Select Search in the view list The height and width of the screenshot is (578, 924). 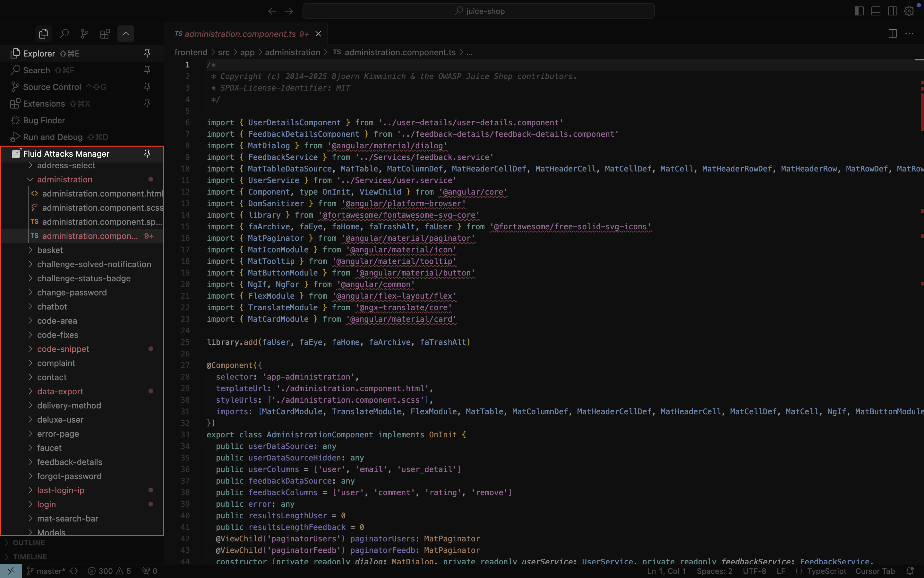[82, 70]
